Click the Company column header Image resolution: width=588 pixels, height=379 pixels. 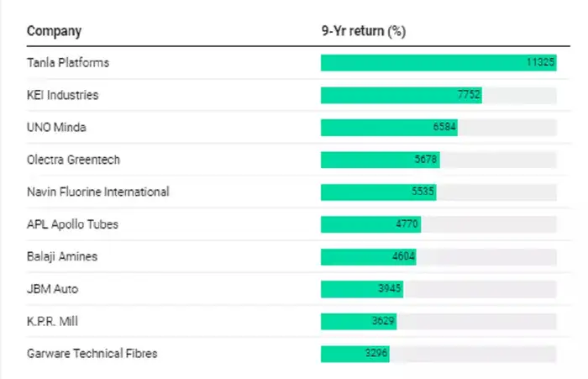[x=54, y=31]
